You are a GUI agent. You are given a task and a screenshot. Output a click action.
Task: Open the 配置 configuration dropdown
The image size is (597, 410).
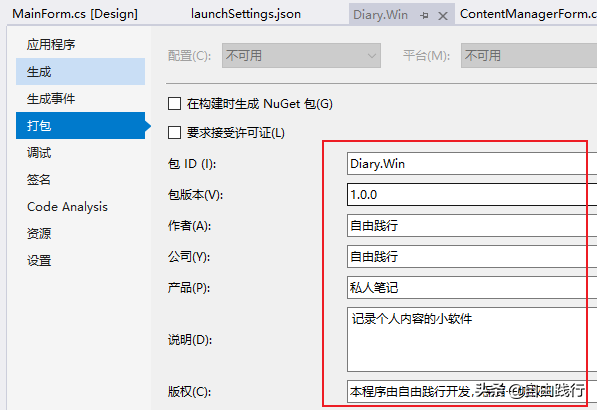pyautogui.click(x=301, y=56)
